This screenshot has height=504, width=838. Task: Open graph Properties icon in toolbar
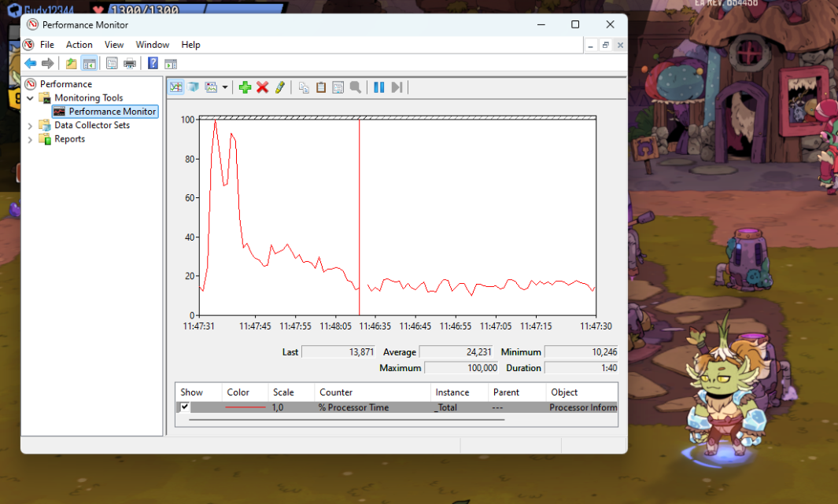pyautogui.click(x=338, y=87)
